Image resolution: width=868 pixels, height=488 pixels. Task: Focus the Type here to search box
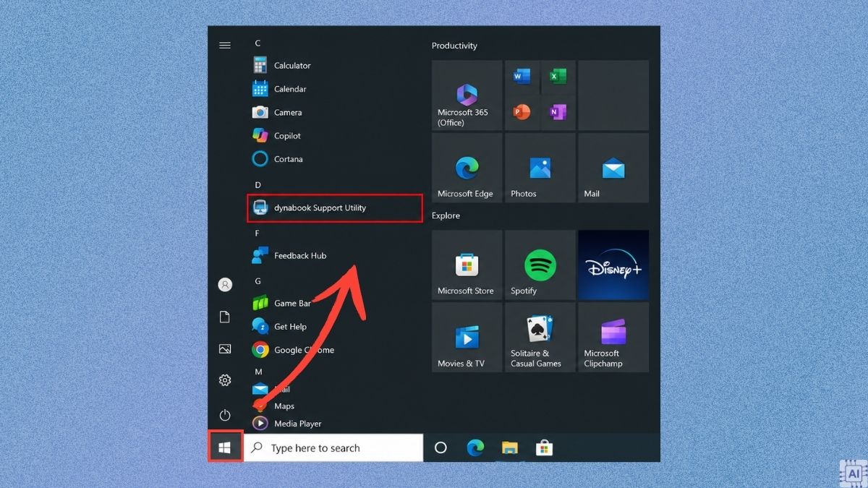333,448
